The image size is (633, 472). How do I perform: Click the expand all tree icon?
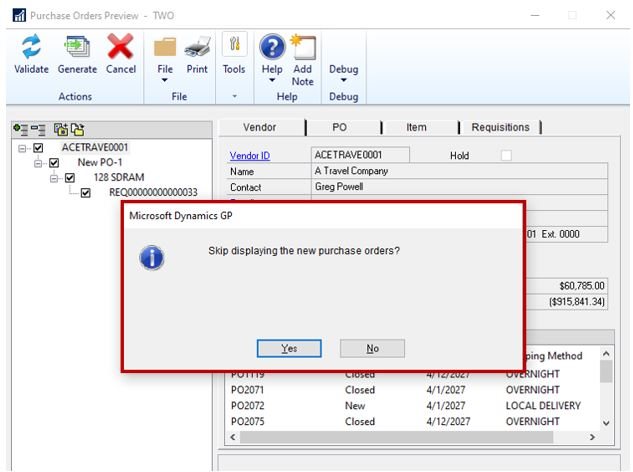pyautogui.click(x=19, y=129)
